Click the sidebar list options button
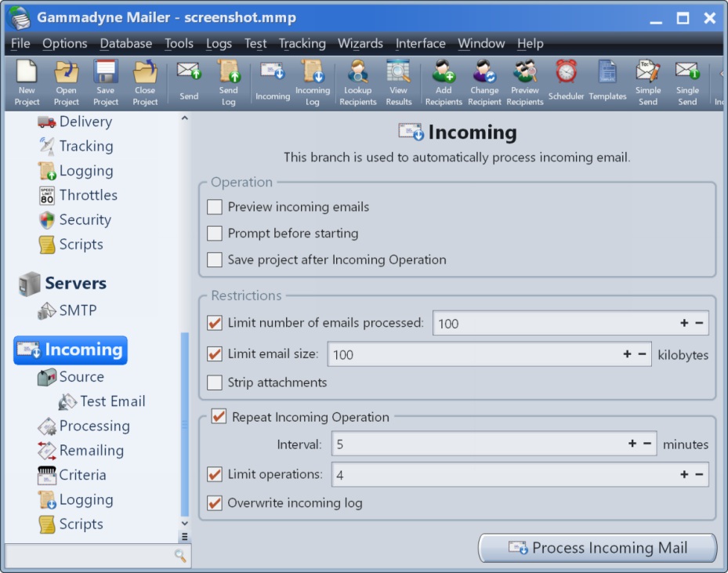The image size is (728, 573). pos(185,537)
